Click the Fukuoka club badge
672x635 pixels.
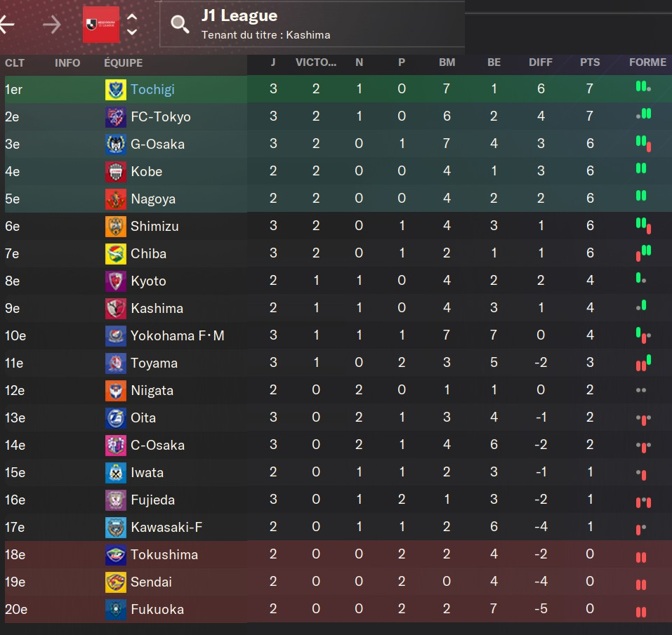115,610
